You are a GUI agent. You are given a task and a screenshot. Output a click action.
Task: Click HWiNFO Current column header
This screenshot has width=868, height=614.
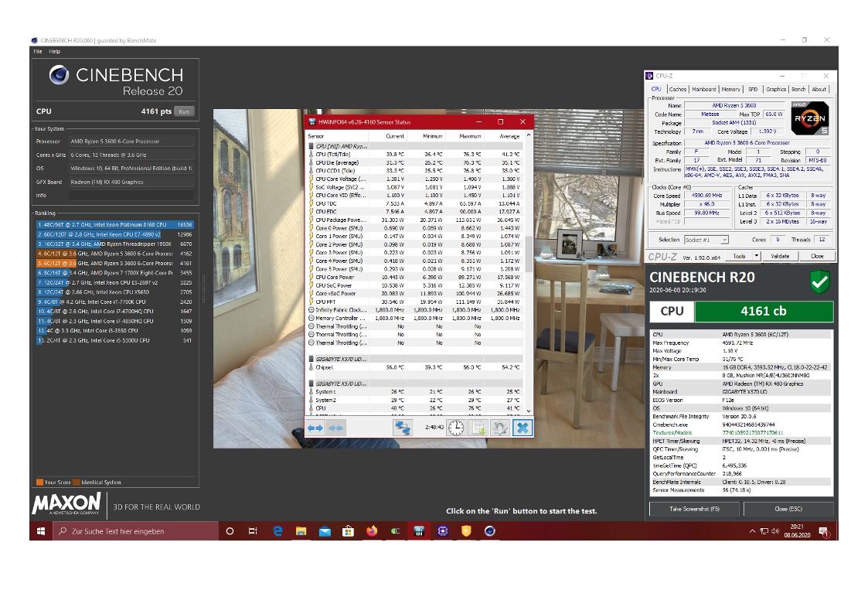click(386, 135)
